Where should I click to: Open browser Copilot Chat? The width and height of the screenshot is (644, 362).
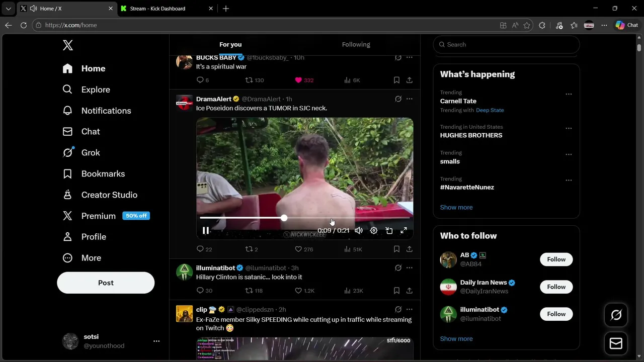(x=627, y=25)
